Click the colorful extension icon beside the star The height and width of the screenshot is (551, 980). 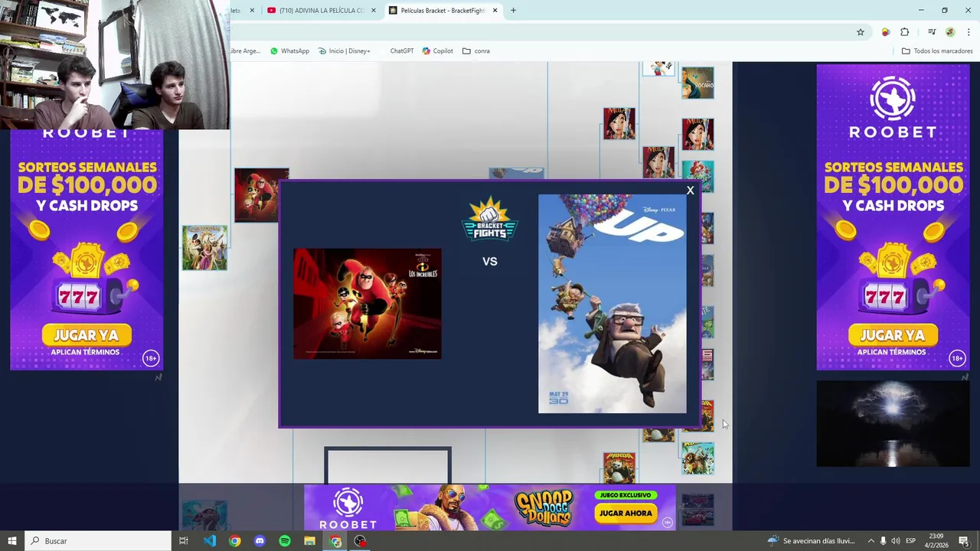(x=886, y=32)
